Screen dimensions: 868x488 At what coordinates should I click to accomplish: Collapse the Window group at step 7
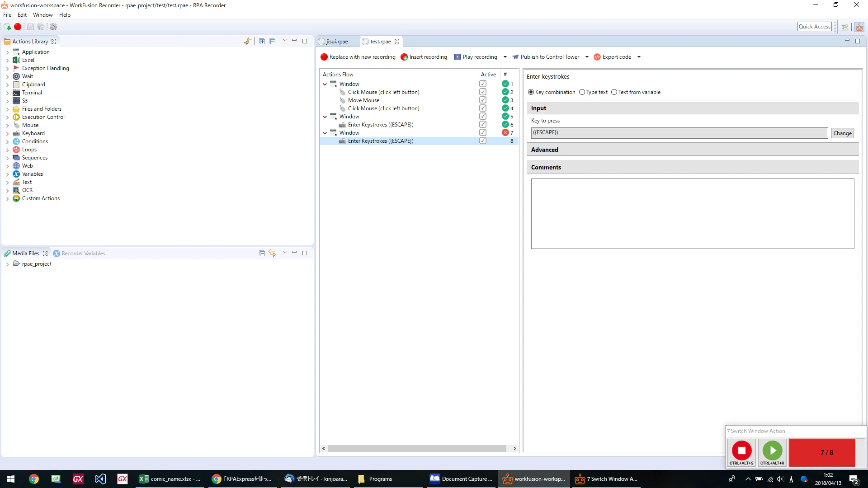pyautogui.click(x=325, y=133)
